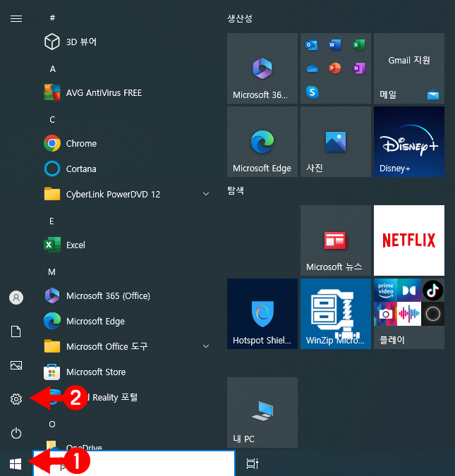Screen dimensions: 455x476
Task: Expand CyberLink PowerDVD 12 chevron
Action: 206,194
